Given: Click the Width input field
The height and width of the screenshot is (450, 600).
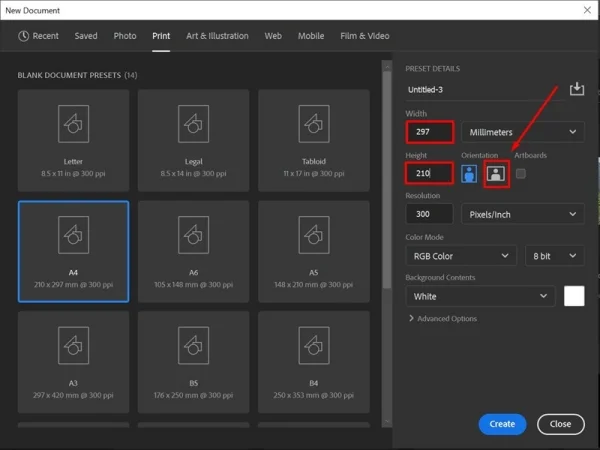Looking at the screenshot, I should (430, 132).
